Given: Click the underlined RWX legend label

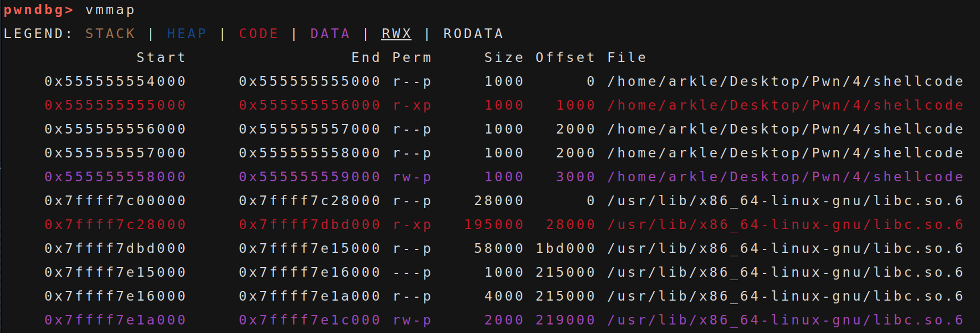Looking at the screenshot, I should (x=396, y=34).
